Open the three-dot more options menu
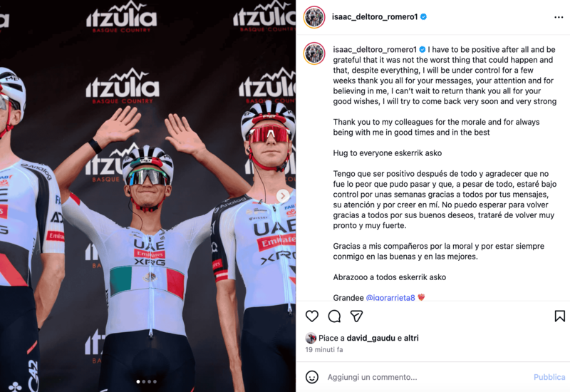This screenshot has height=392, width=570. [x=559, y=17]
